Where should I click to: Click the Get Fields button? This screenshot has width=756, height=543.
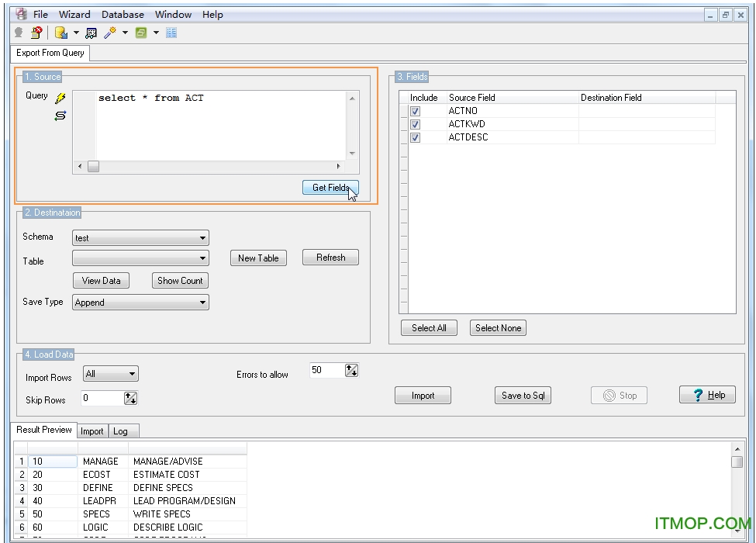coord(330,187)
